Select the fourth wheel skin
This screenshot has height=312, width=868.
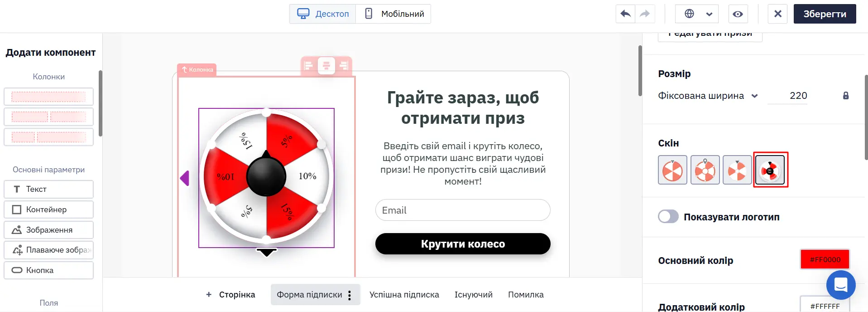tap(770, 170)
